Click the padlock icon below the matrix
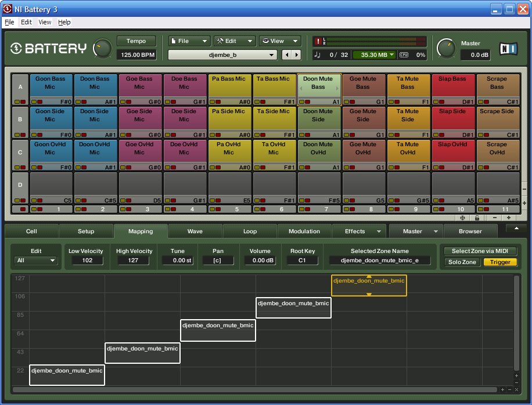The height and width of the screenshot is (405, 532). pyautogui.click(x=477, y=218)
